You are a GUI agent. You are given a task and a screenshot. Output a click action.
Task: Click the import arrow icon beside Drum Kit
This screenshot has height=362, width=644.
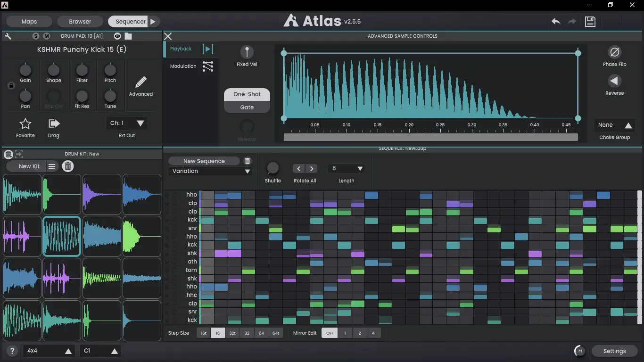(19, 154)
